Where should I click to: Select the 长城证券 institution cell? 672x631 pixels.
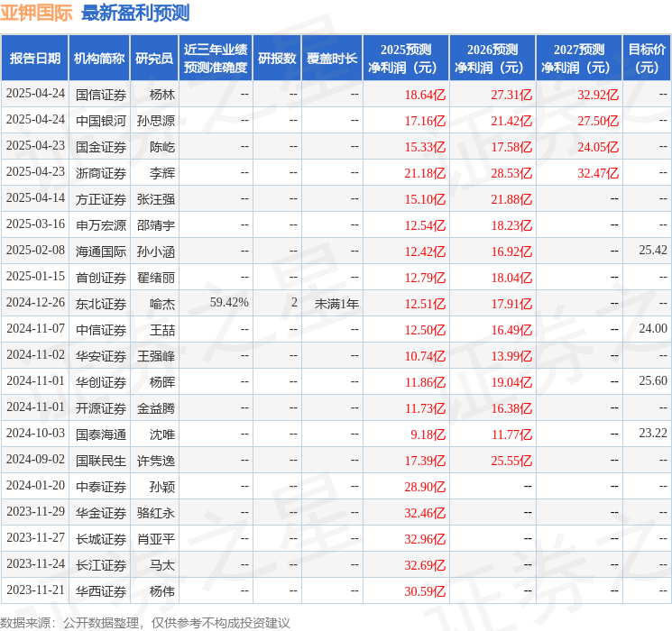click(x=101, y=539)
